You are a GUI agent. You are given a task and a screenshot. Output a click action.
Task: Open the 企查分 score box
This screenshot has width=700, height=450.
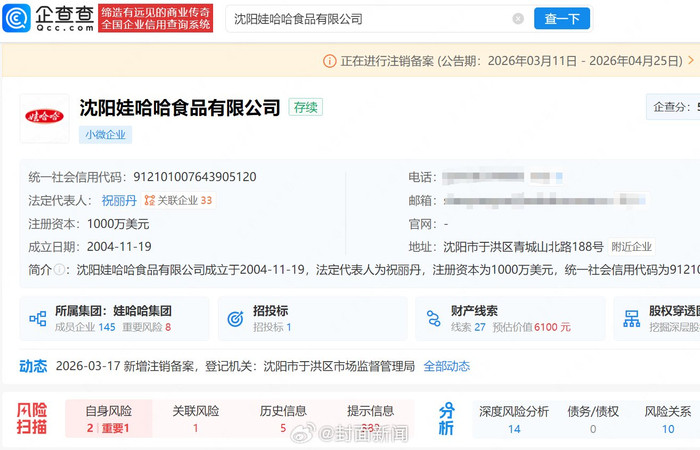click(673, 107)
